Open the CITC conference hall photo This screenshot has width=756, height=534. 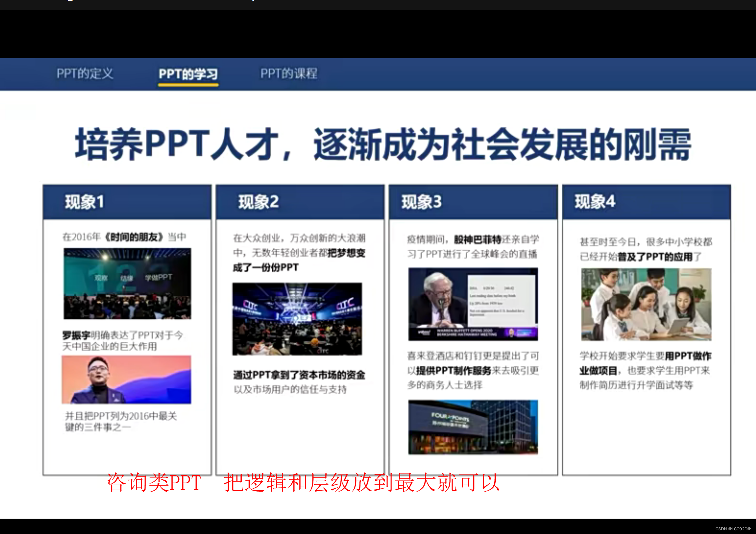pos(297,319)
